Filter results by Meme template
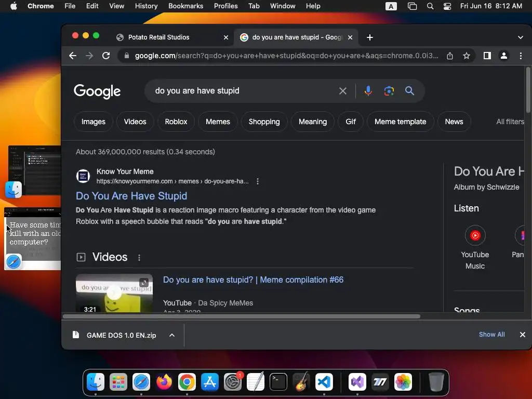Screen dimensions: 532x399 [401, 122]
